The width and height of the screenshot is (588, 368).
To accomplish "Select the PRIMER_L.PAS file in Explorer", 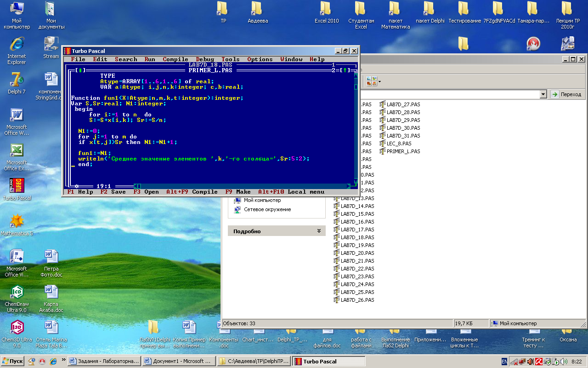I will tap(400, 151).
